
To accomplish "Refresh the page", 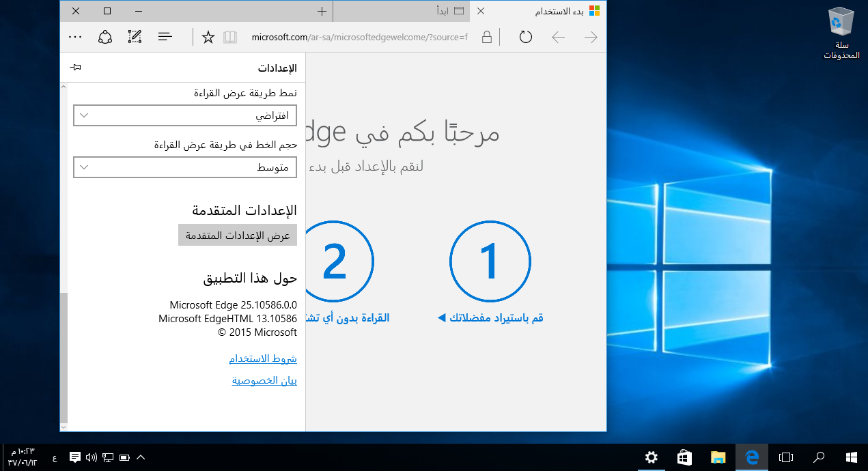I will pyautogui.click(x=525, y=37).
